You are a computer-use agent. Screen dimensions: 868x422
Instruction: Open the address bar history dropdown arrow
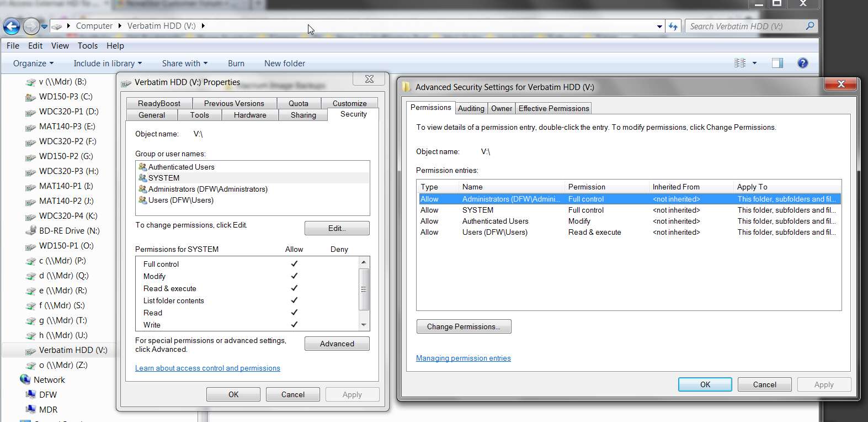[659, 26]
